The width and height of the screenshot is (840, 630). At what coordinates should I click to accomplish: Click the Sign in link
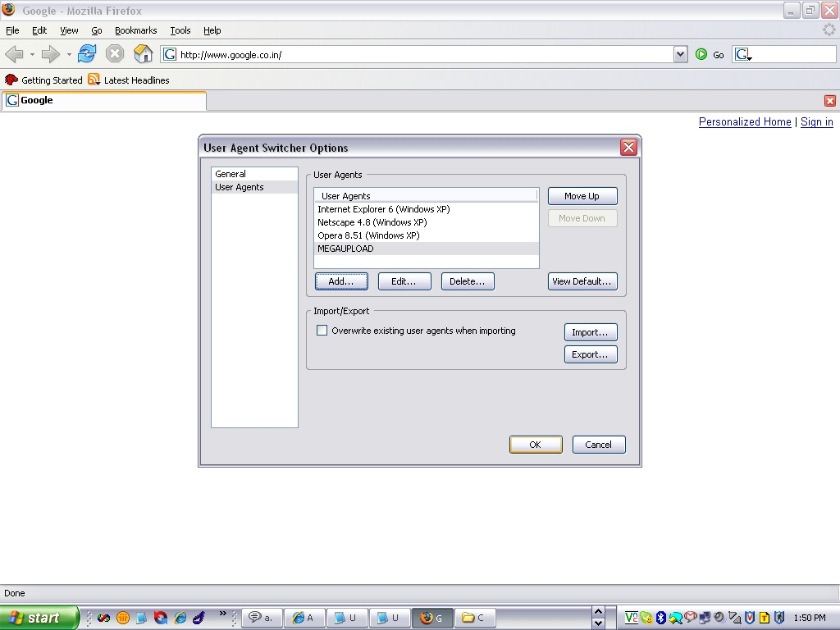817,122
